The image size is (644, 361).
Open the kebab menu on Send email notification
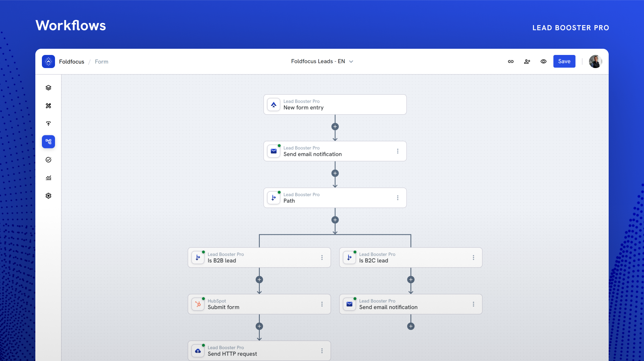(398, 151)
